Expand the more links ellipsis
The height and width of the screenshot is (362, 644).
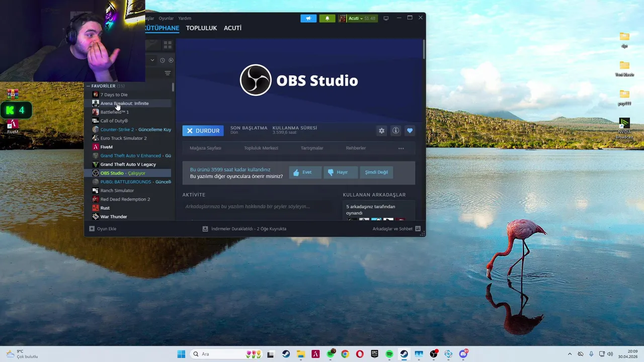[x=401, y=148]
